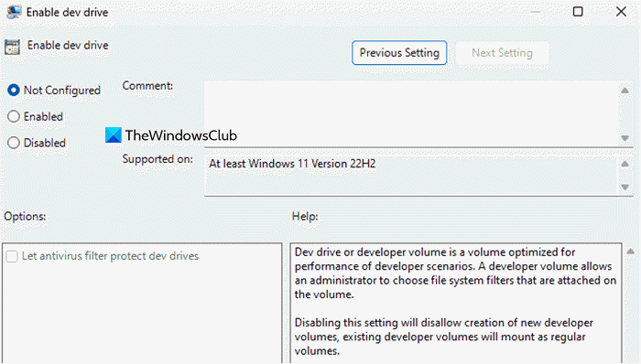Click the title bar policy editor icon
Image resolution: width=641 pixels, height=364 pixels.
click(x=14, y=12)
